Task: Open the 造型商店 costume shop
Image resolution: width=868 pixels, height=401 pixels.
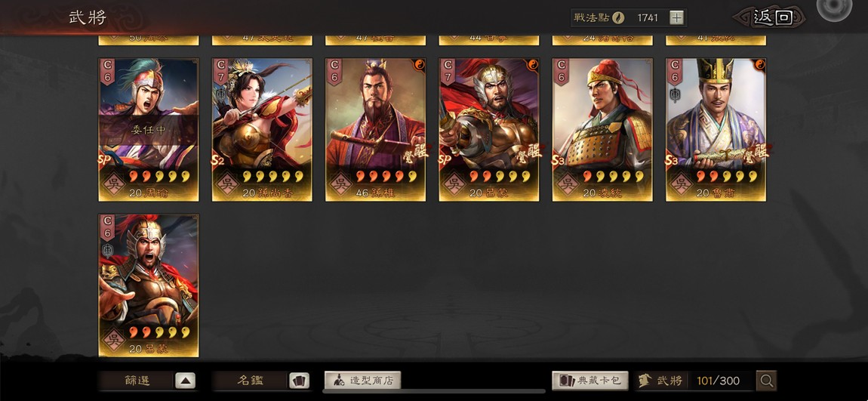Action: [362, 381]
